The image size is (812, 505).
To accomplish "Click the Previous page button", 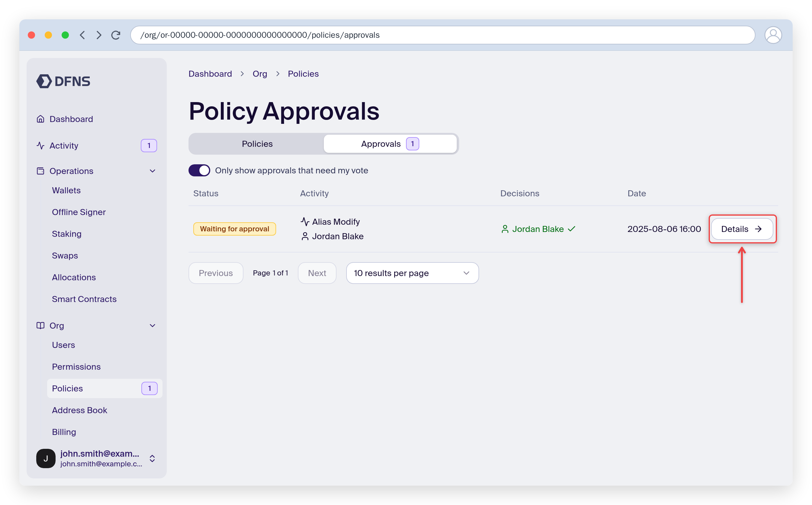I will 216,273.
